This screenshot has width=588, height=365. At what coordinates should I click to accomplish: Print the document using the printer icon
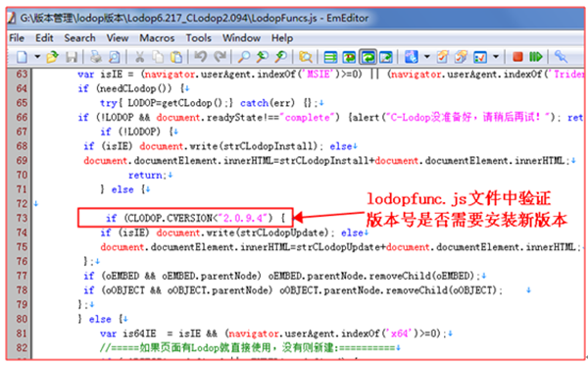point(96,57)
